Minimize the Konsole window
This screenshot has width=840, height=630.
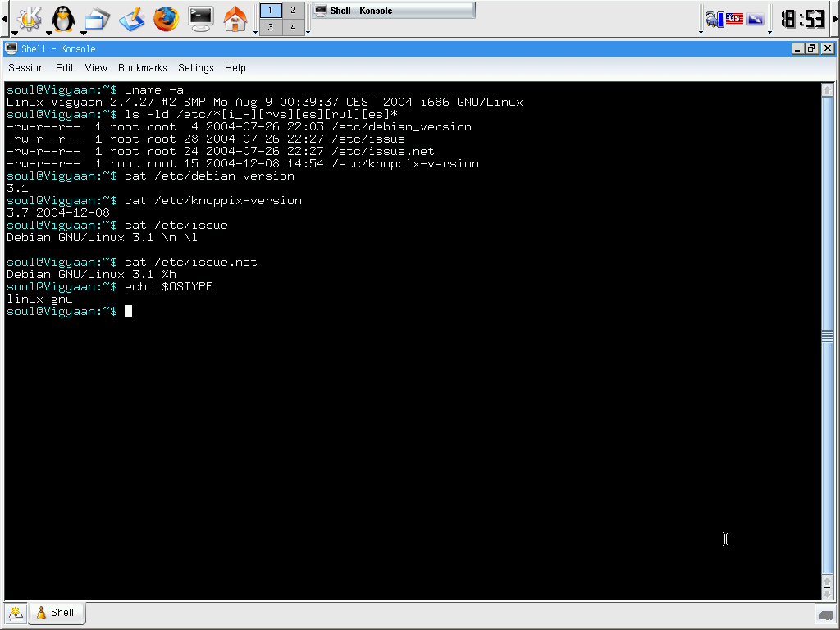tap(797, 48)
